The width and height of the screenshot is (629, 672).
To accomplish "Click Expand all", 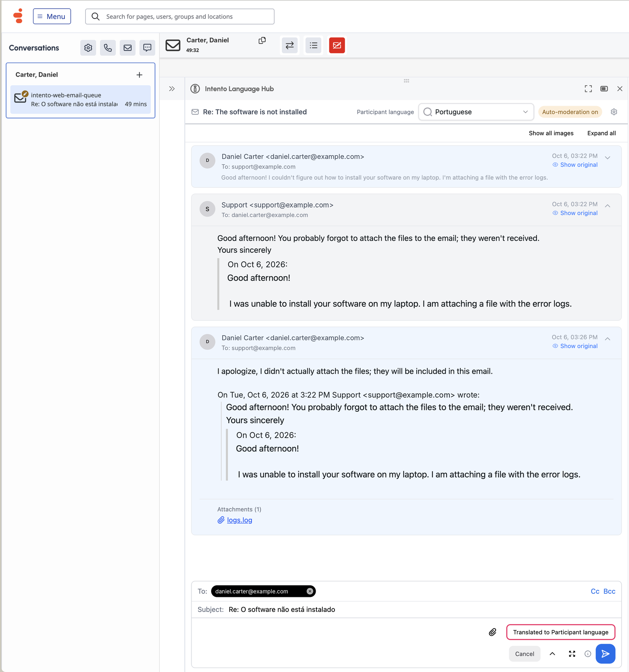I will (601, 133).
